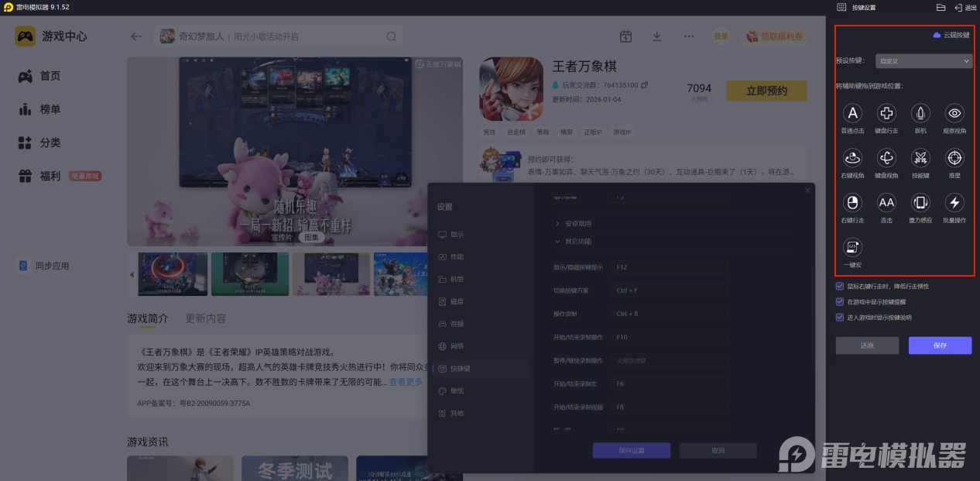Open the three-dot more menu
The image size is (980, 481).
689,36
